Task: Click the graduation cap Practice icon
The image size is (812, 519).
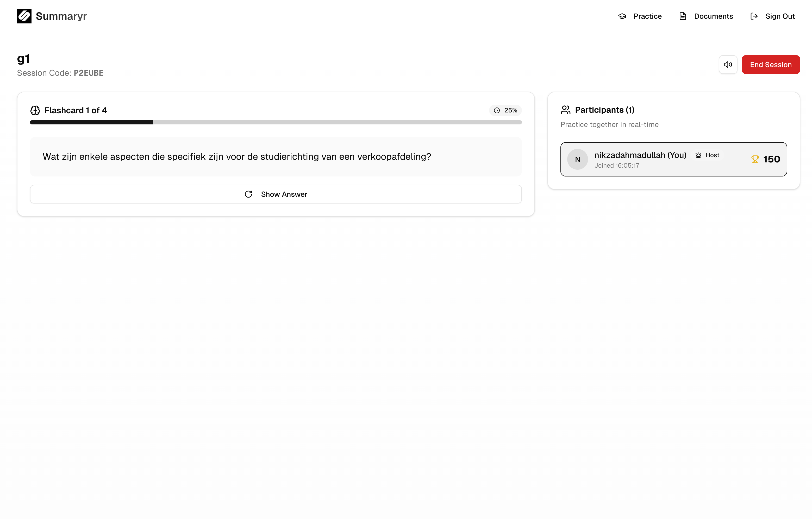Action: point(622,16)
